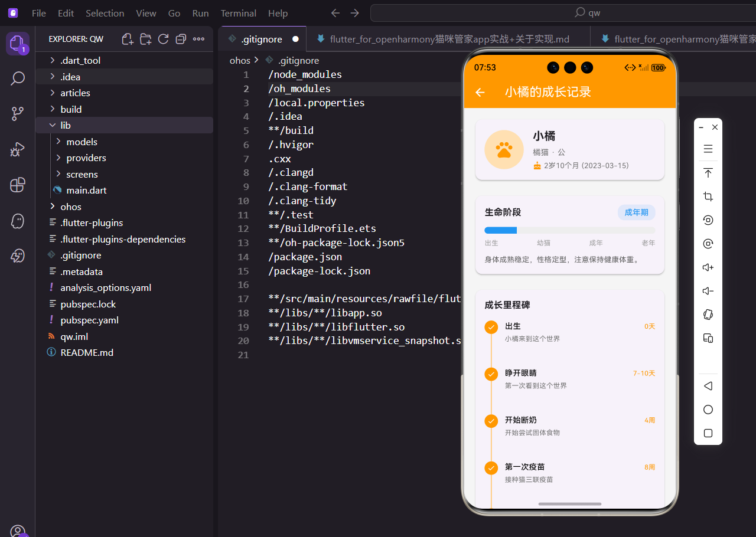
Task: Click the emulator crop screenshot icon
Action: click(x=708, y=197)
